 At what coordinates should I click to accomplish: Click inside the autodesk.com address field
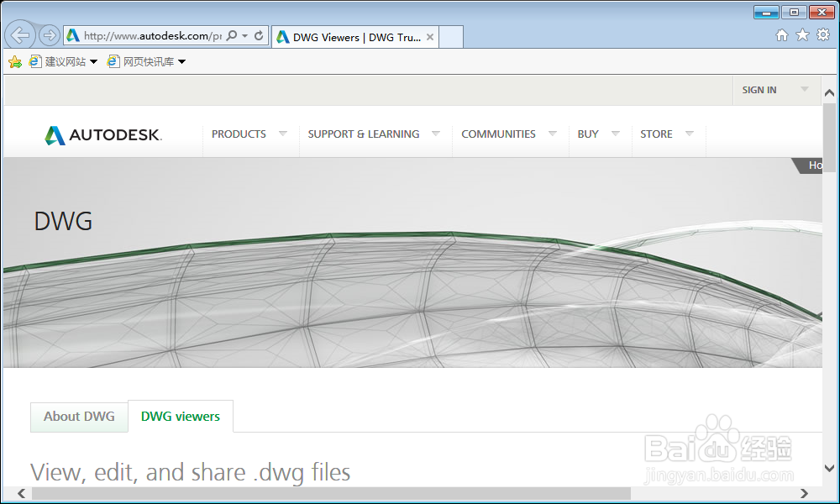tap(153, 36)
